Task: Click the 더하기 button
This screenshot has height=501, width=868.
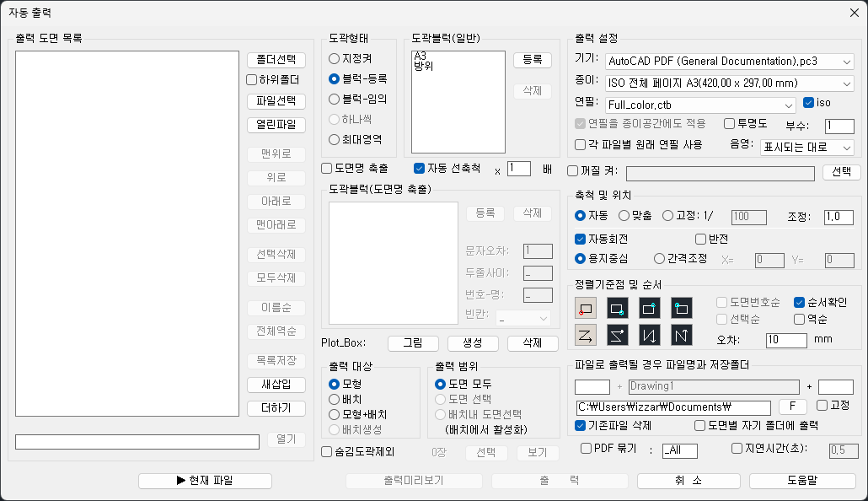Action: 276,408
